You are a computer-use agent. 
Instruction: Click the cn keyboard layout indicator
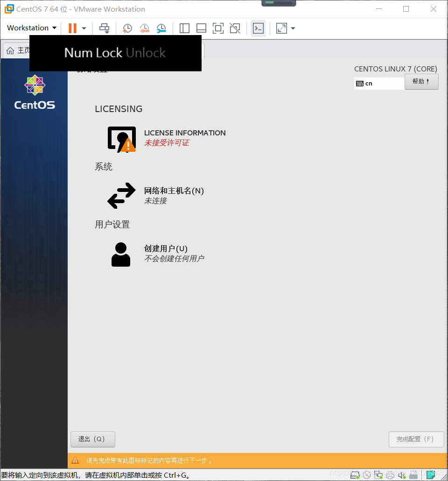coord(379,84)
